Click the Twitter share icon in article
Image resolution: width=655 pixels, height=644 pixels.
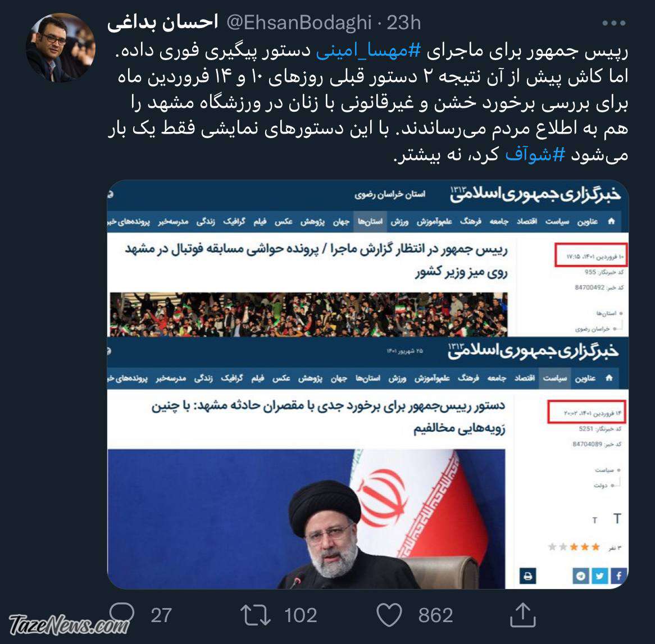pyautogui.click(x=599, y=576)
